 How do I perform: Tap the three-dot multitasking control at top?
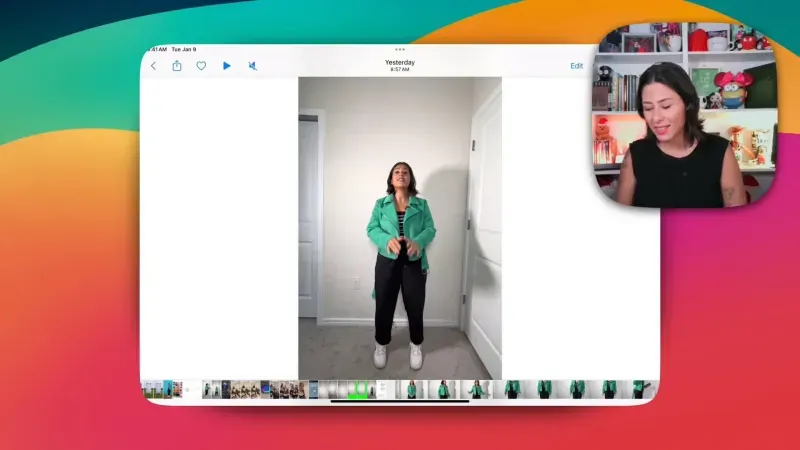tap(400, 49)
